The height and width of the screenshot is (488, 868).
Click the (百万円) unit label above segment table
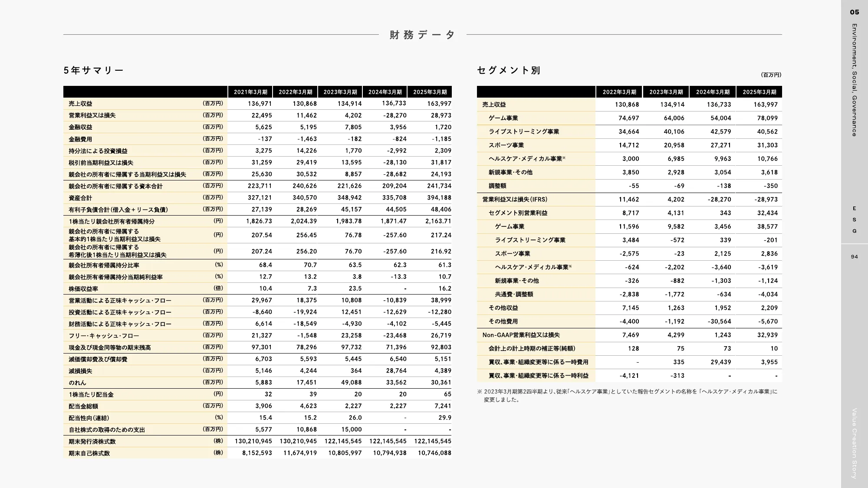(771, 74)
